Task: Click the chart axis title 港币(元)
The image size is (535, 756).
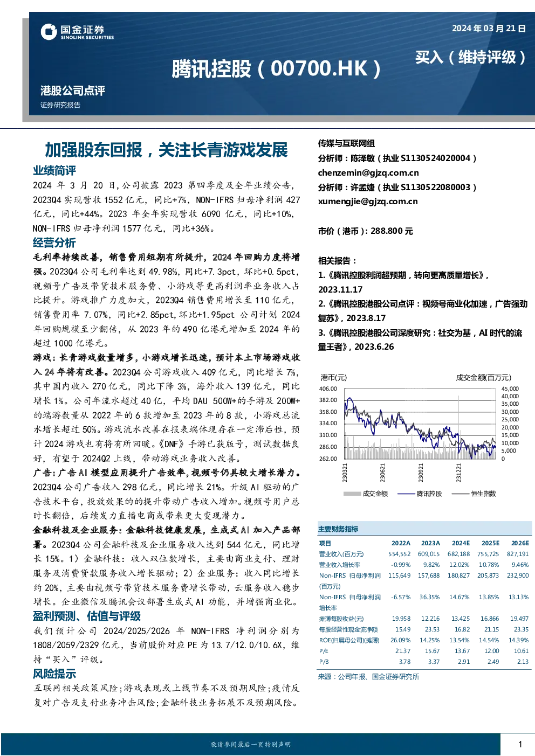Action: (x=334, y=377)
